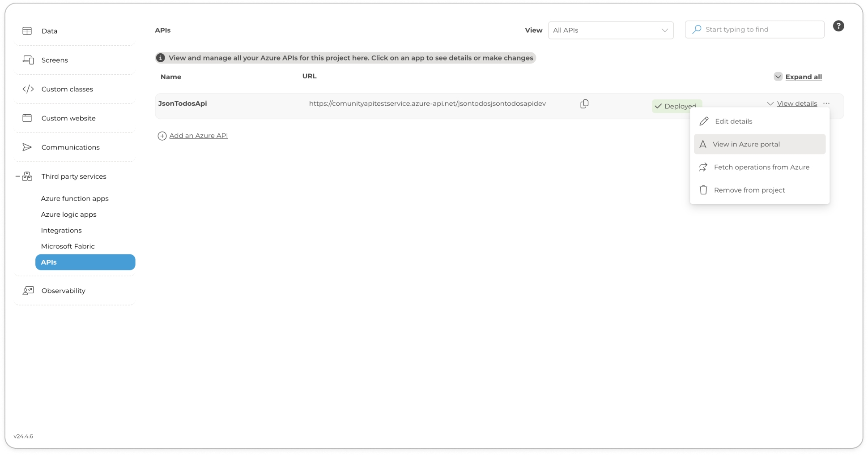Choose View in Azure portal
Viewport: 868px width, 455px height.
click(x=746, y=144)
